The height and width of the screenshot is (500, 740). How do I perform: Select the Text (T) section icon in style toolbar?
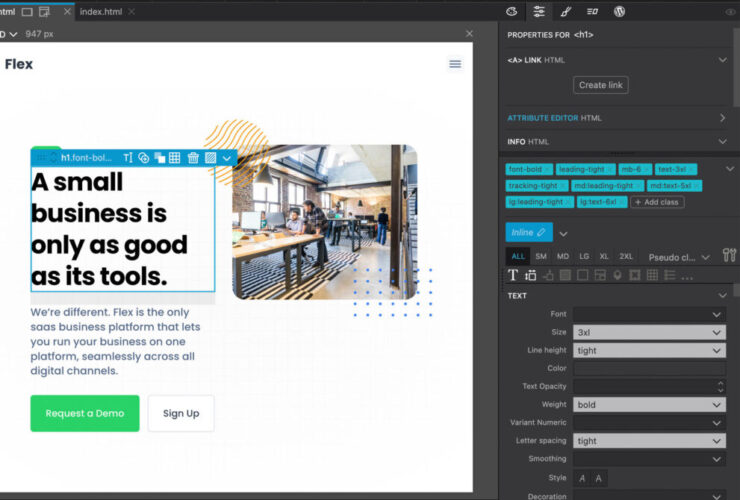click(513, 275)
